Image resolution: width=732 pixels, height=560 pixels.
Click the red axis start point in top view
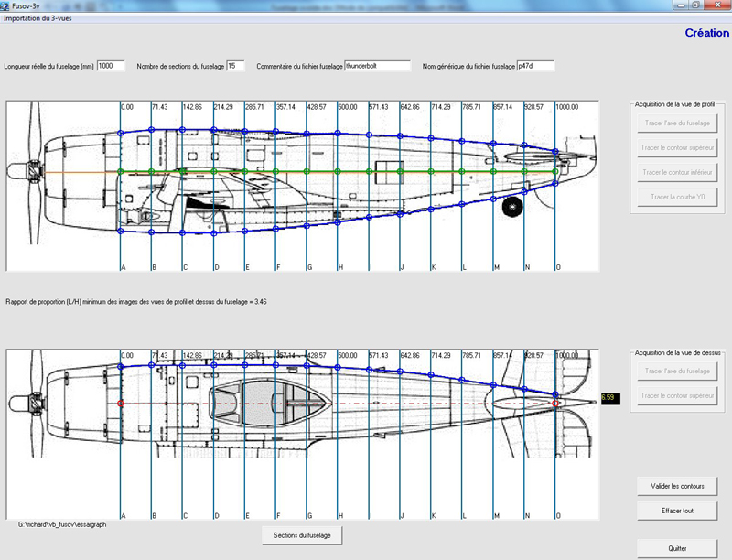pyautogui.click(x=121, y=404)
